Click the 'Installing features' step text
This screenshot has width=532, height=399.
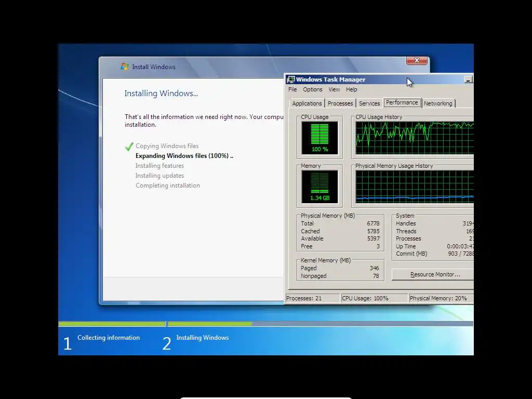159,166
